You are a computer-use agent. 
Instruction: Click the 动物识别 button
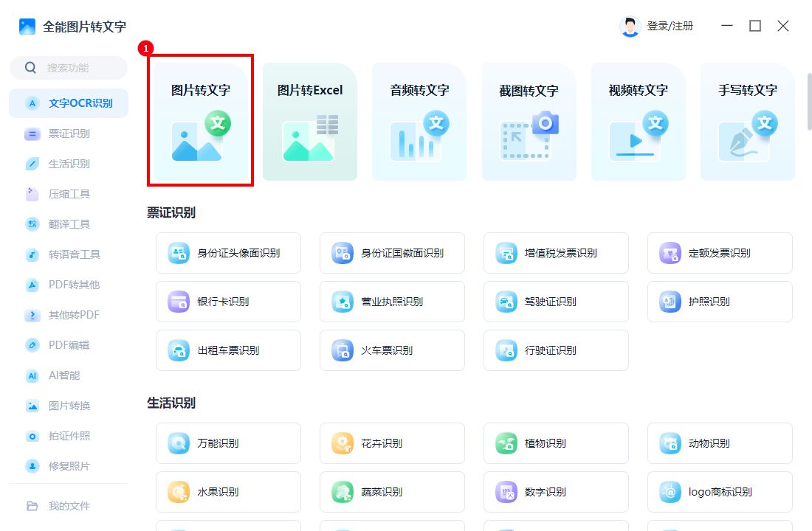720,443
